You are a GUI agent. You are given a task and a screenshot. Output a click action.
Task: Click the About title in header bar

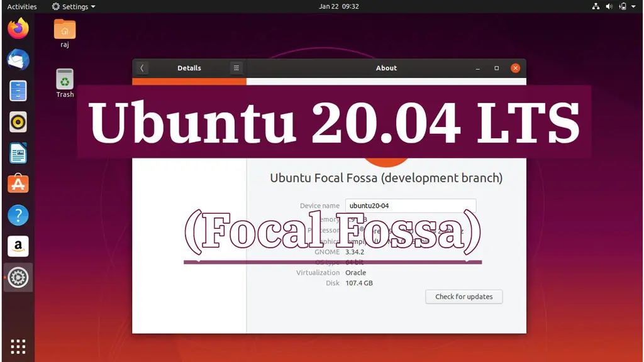click(x=387, y=68)
